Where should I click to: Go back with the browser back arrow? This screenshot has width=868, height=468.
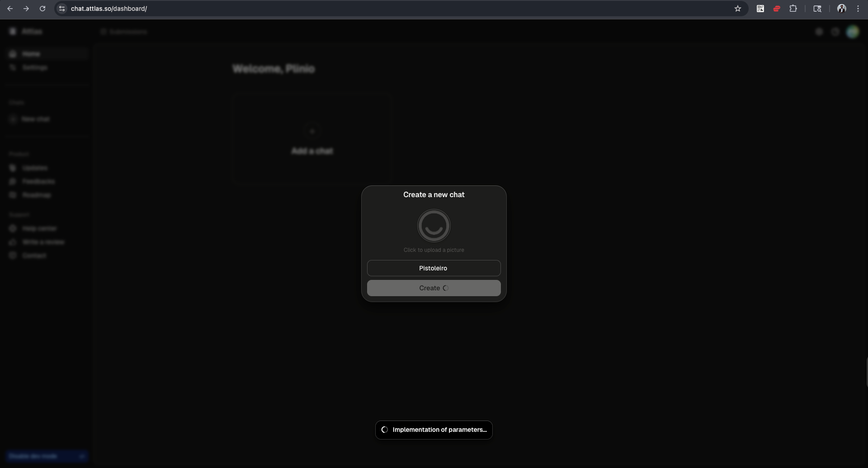click(x=10, y=9)
